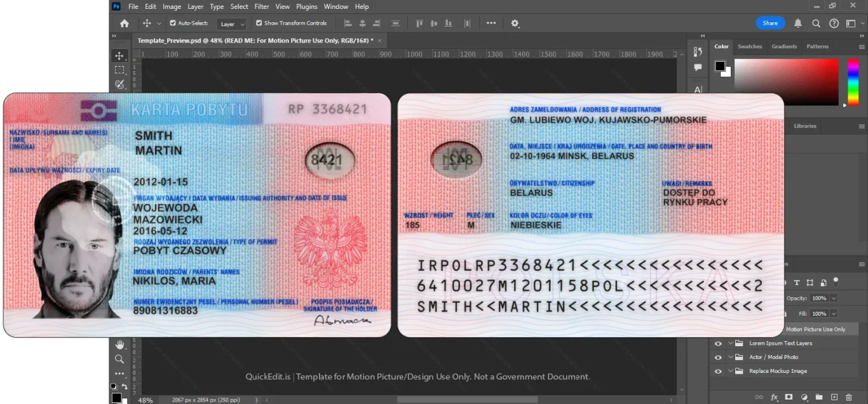Toggle the layer filtering switch

coord(836,280)
